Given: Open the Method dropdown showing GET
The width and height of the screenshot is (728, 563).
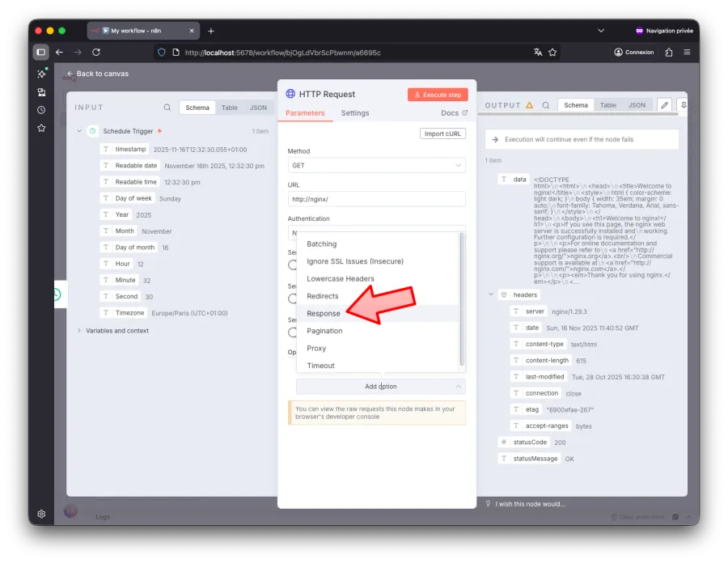Looking at the screenshot, I should (x=378, y=164).
